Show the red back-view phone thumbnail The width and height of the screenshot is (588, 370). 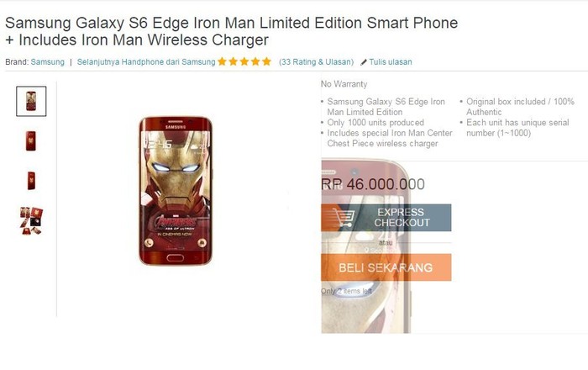click(31, 140)
